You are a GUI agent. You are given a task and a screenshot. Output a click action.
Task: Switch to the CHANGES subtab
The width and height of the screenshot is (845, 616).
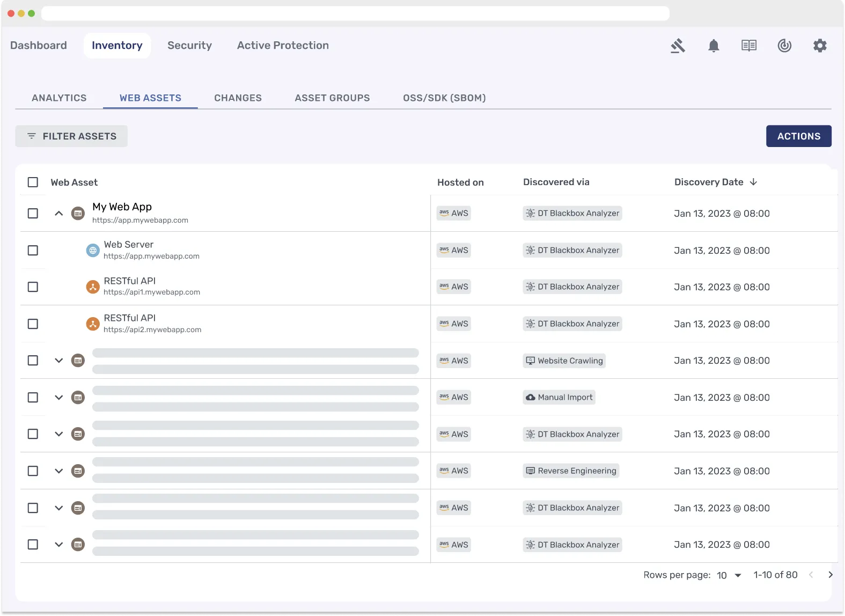point(238,98)
